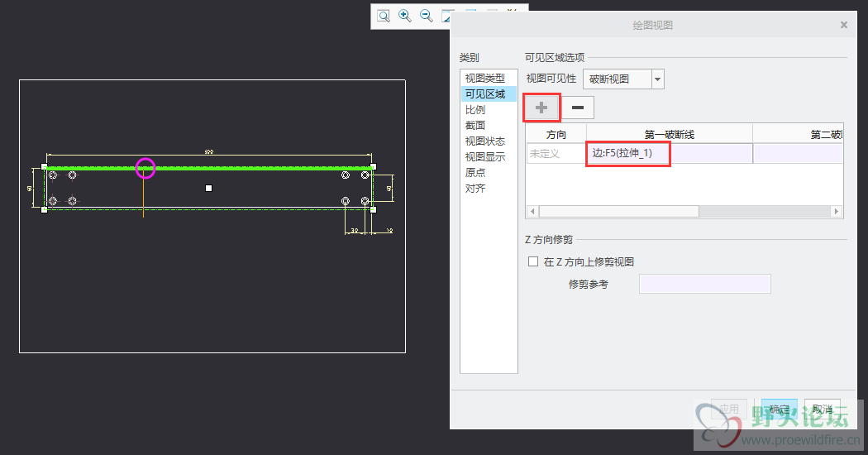Select 比例 category
Viewport: 868px width, 455px height.
(x=489, y=110)
